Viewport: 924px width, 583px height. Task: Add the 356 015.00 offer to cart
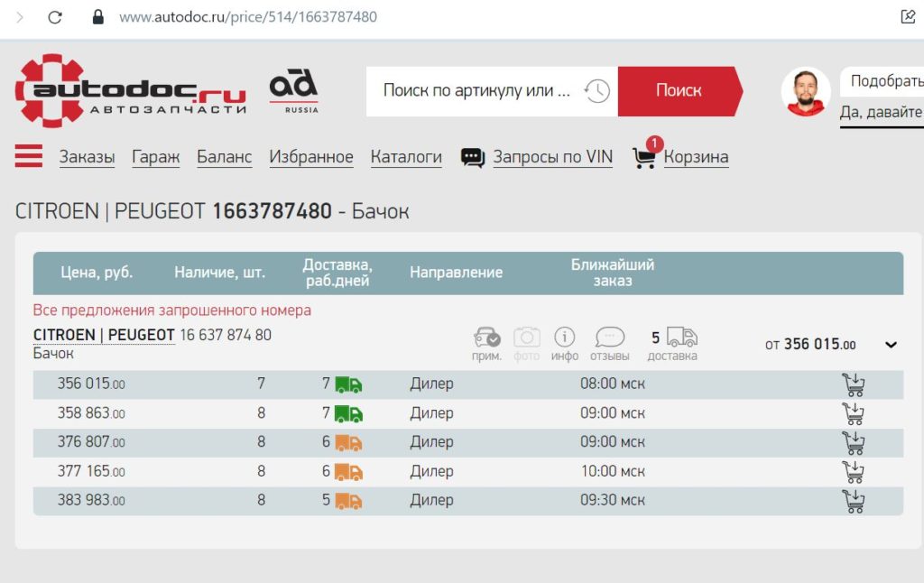coord(854,385)
